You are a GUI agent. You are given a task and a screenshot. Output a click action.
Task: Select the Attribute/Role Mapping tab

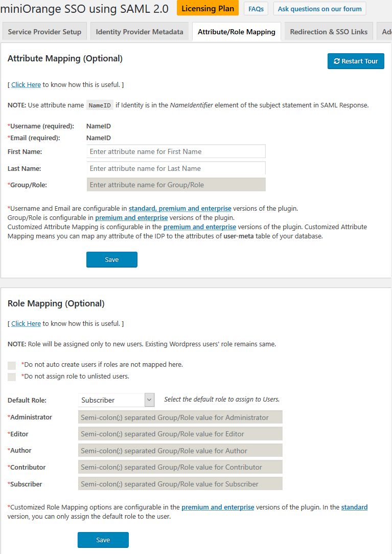(x=236, y=31)
